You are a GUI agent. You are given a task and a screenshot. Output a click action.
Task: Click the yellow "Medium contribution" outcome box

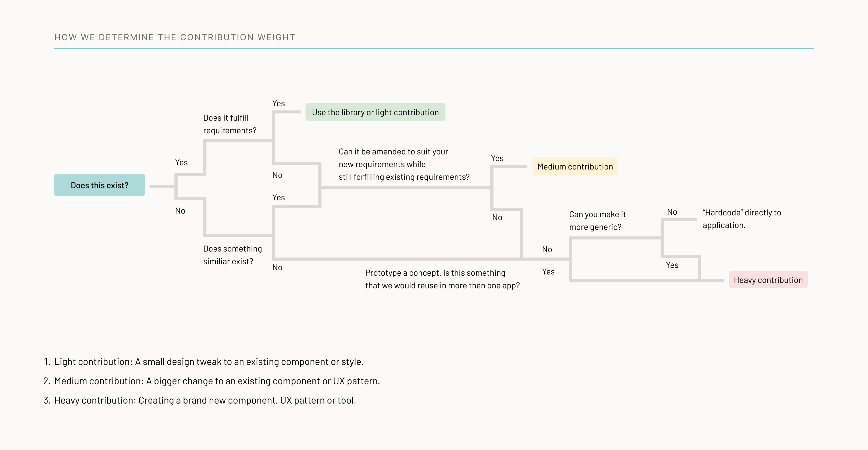(x=575, y=166)
